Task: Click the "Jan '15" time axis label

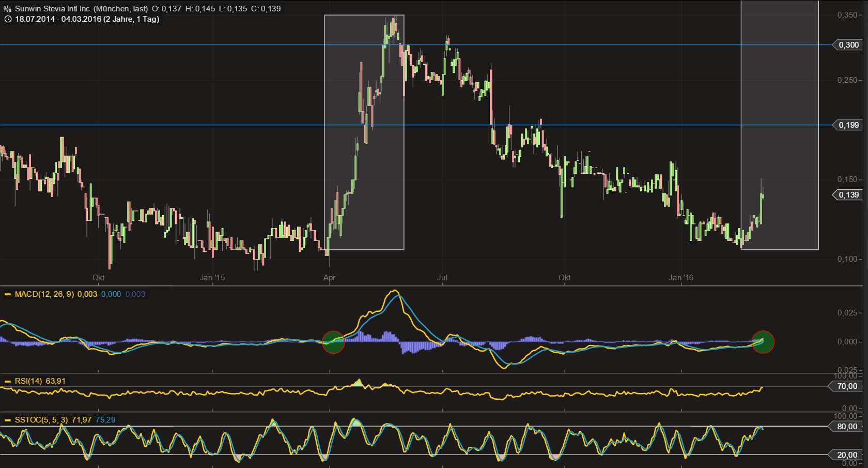Action: pyautogui.click(x=212, y=278)
